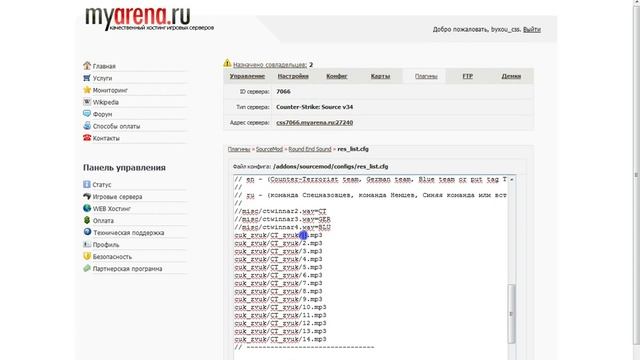The height and width of the screenshot is (360, 640).
Task: Click the server ID value 7066
Action: (x=283, y=91)
